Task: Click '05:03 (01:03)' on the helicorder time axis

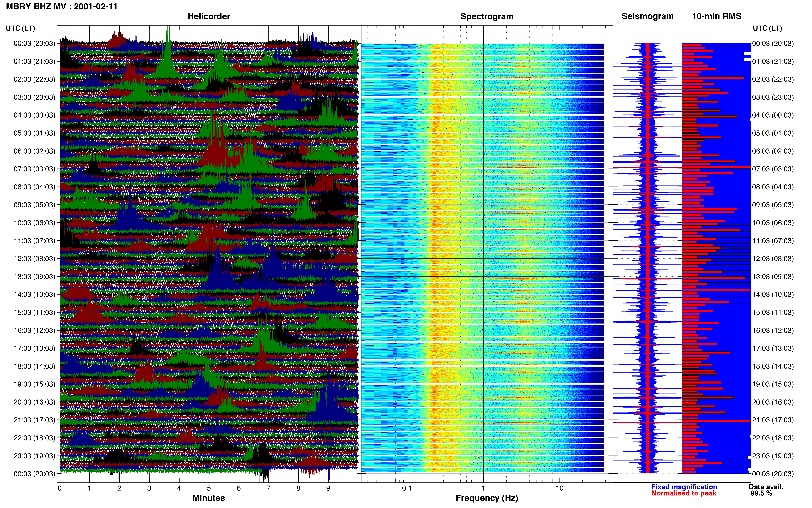Action: coord(34,133)
